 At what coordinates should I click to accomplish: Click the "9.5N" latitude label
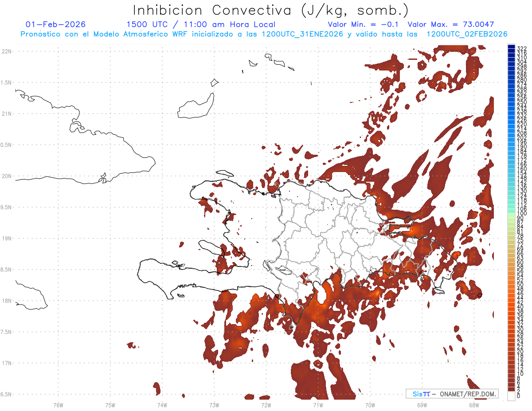click(x=6, y=207)
